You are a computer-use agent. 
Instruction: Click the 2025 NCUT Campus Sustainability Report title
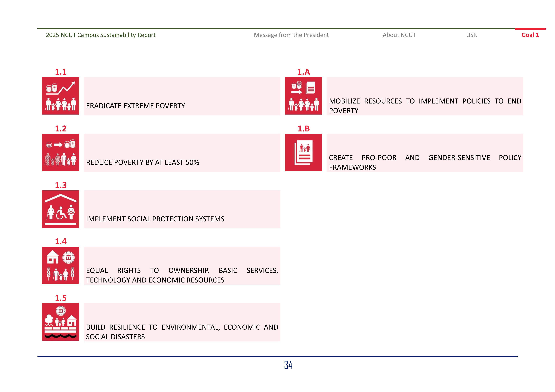[x=101, y=35]
